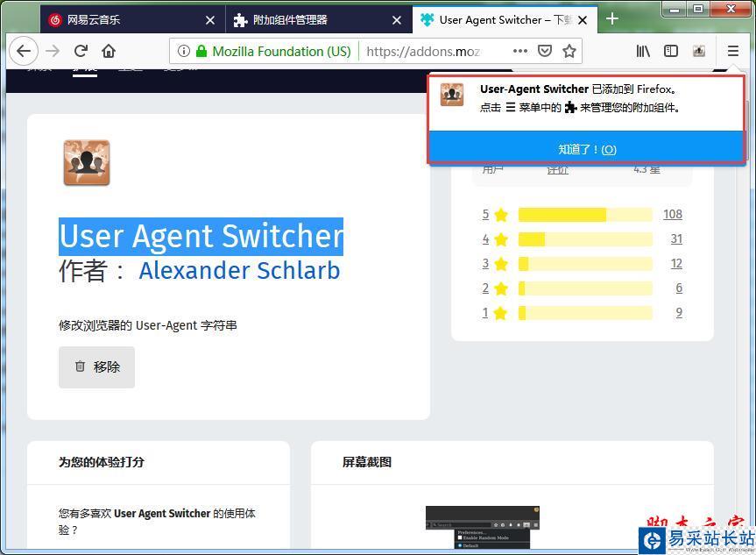Open the Firefox hamburger menu
This screenshot has width=756, height=555.
(733, 51)
